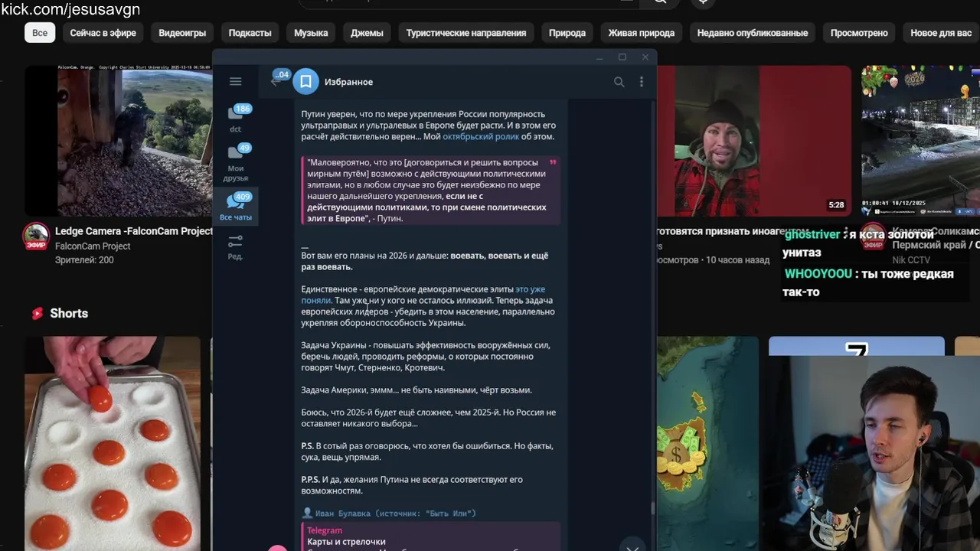This screenshot has height=551, width=980.
Task: Select the Подкасты filter chip
Action: pyautogui.click(x=250, y=33)
